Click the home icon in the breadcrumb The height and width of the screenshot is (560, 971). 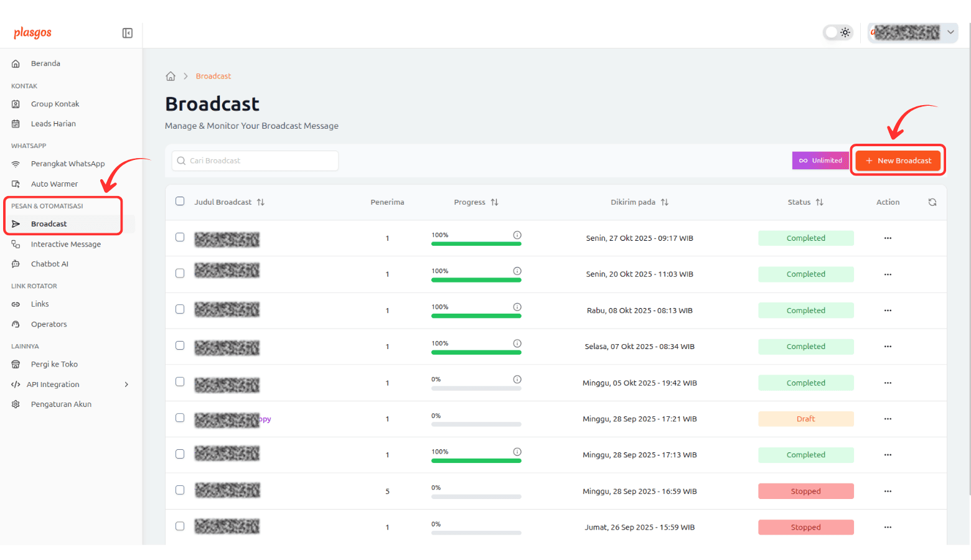click(x=171, y=76)
